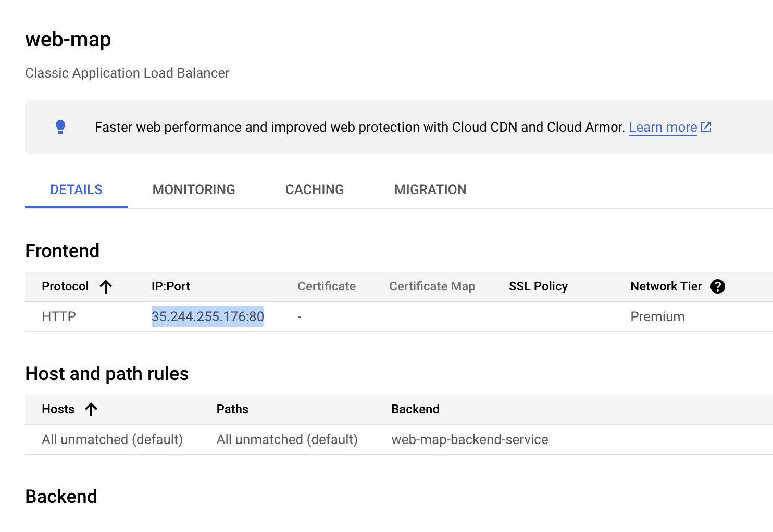
Task: Click the Protocol column header
Action: 65,286
